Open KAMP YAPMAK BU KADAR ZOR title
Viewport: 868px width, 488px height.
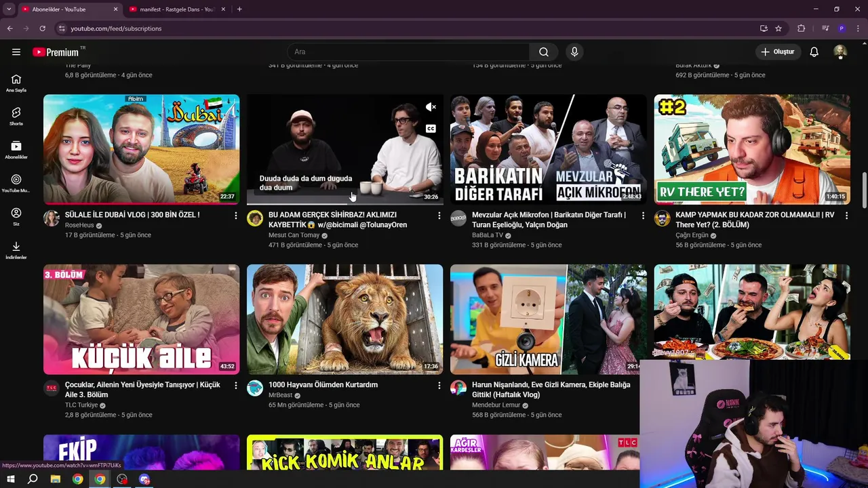755,220
